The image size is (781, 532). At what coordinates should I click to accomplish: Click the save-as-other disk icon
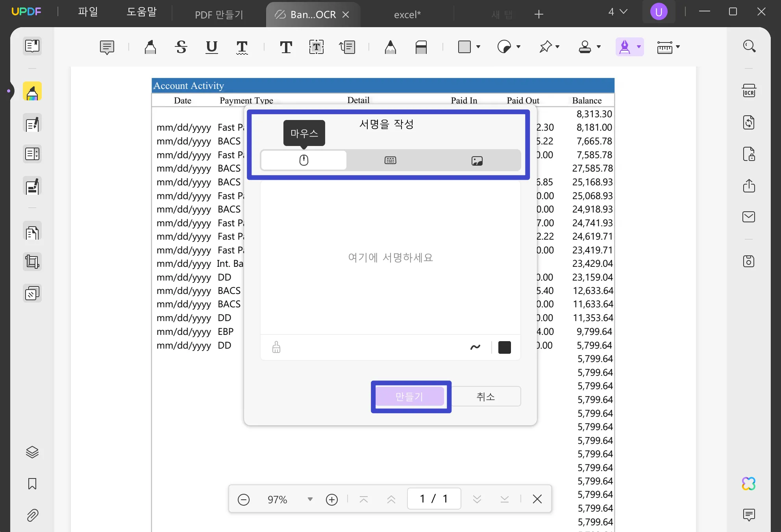(749, 261)
